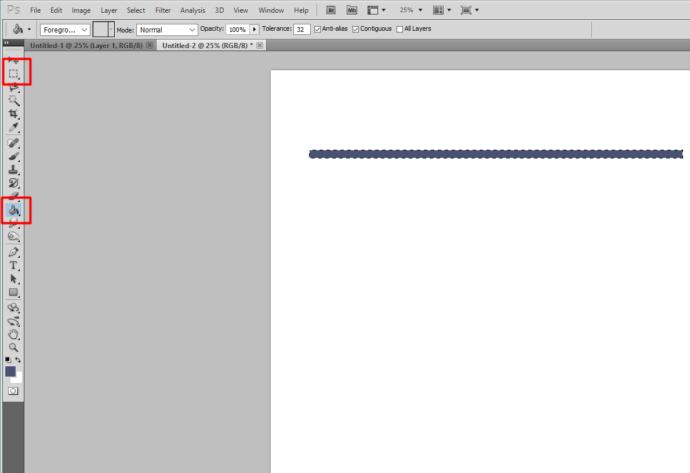Click the foreground color swatch
This screenshot has height=473, width=690.
coord(10,371)
